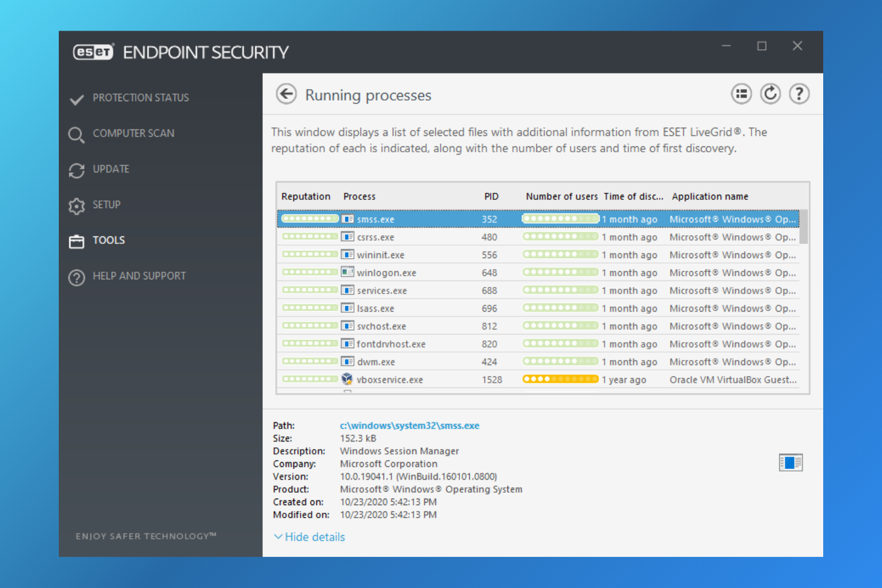Close the ESET Endpoint Security window
The height and width of the screenshot is (588, 882).
pyautogui.click(x=797, y=46)
